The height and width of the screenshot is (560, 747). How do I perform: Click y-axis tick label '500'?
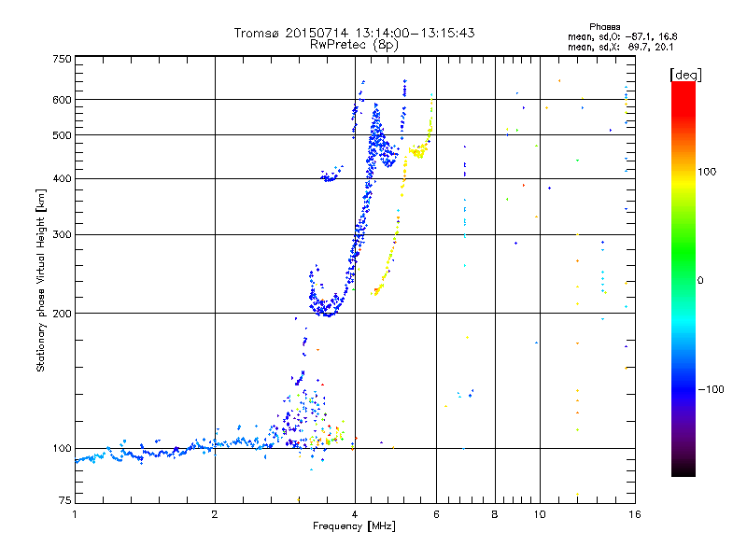[x=62, y=135]
